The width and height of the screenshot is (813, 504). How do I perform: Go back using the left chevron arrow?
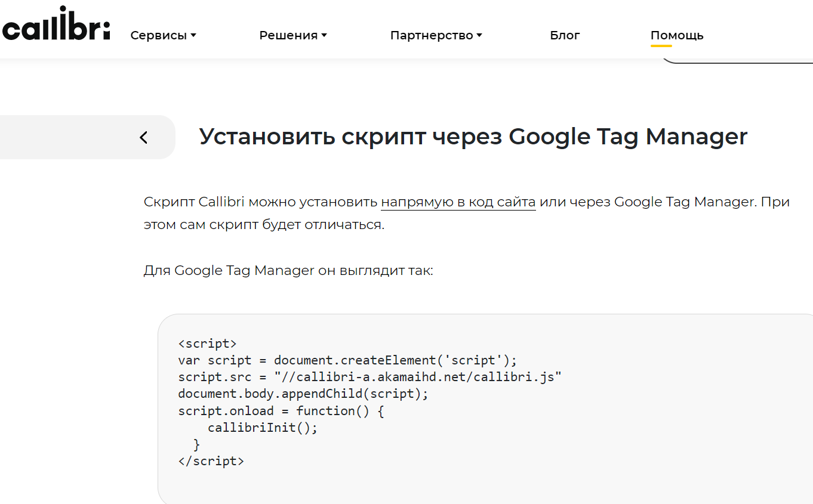[x=143, y=138]
